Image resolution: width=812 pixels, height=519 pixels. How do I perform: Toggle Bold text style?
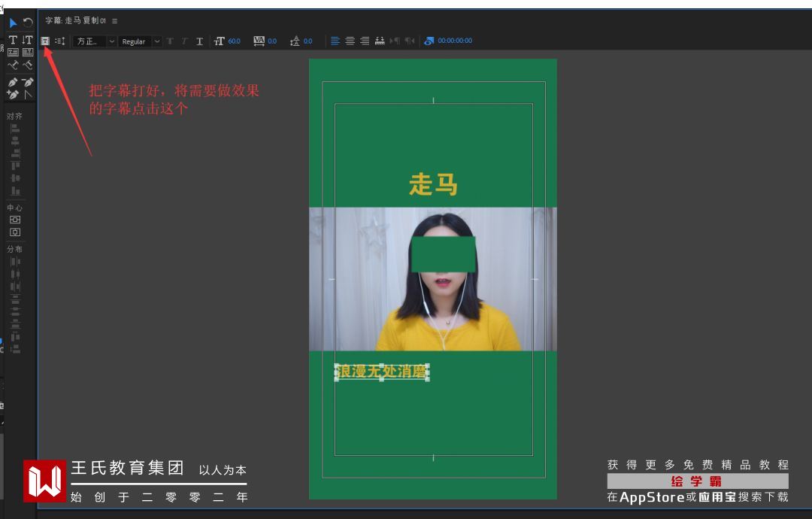point(170,41)
